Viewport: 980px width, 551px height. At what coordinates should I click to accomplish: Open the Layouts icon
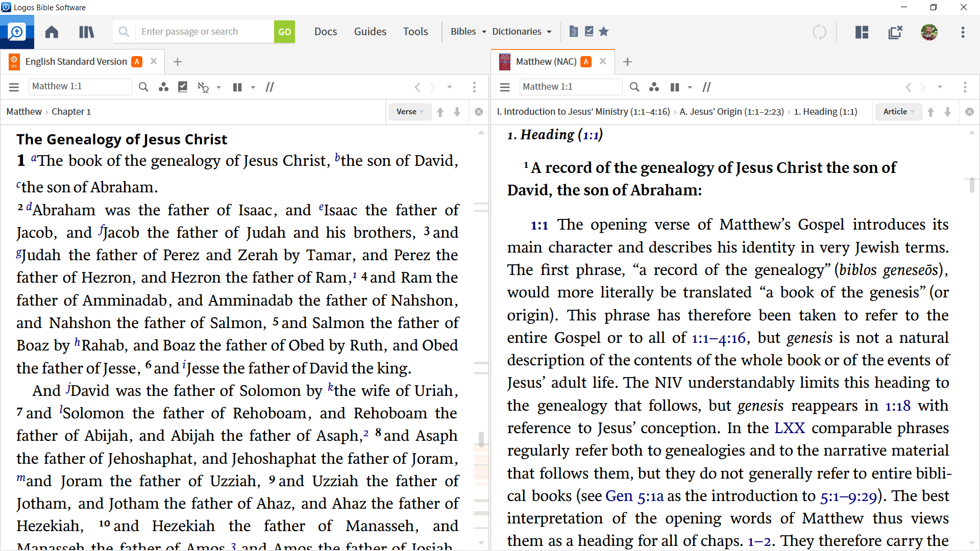(862, 32)
